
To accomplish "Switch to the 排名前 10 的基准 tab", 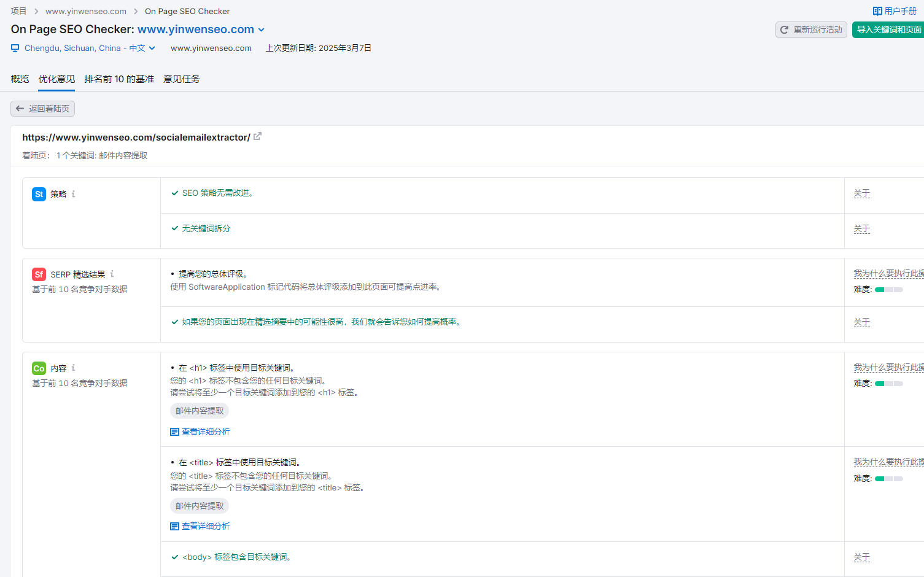I will (x=119, y=79).
